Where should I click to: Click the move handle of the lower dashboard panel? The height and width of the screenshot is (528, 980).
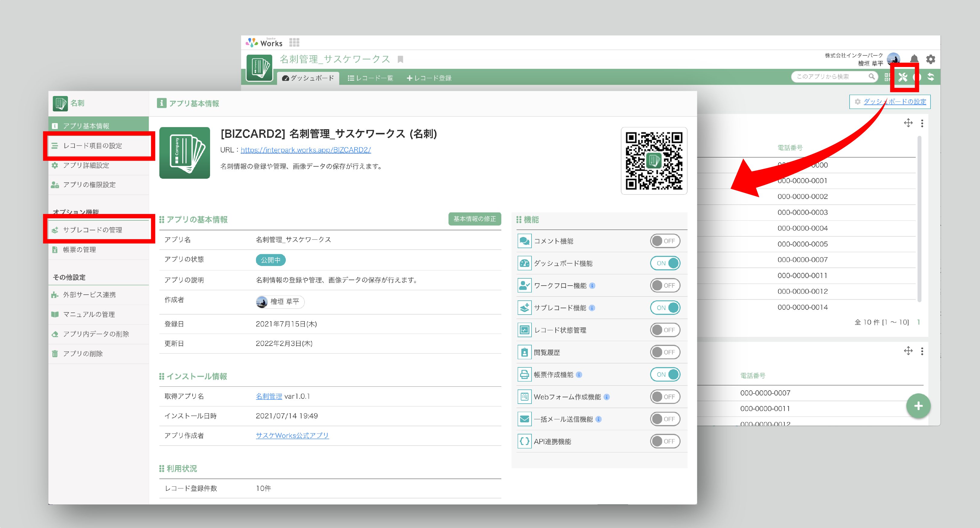point(908,351)
